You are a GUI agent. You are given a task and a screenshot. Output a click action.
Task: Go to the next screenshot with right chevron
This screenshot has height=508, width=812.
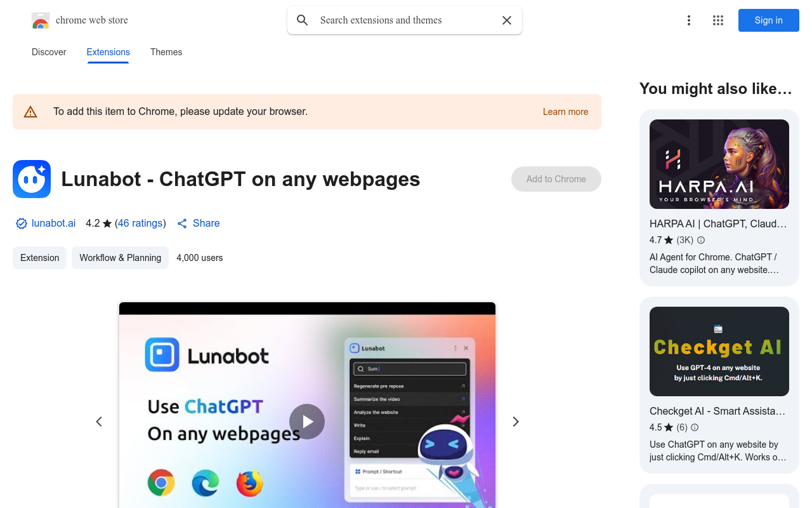(x=516, y=422)
